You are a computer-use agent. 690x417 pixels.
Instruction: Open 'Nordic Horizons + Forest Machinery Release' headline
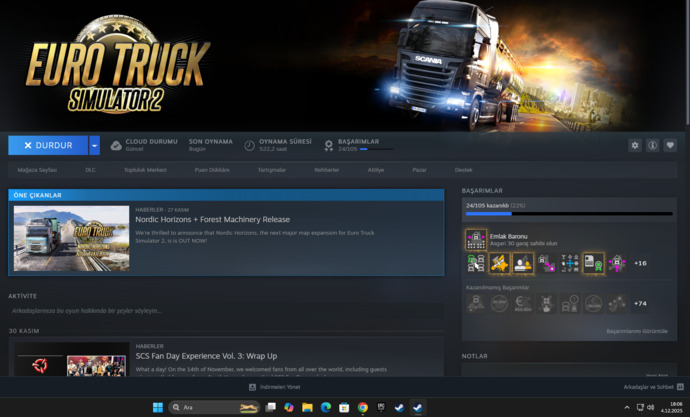pos(213,219)
